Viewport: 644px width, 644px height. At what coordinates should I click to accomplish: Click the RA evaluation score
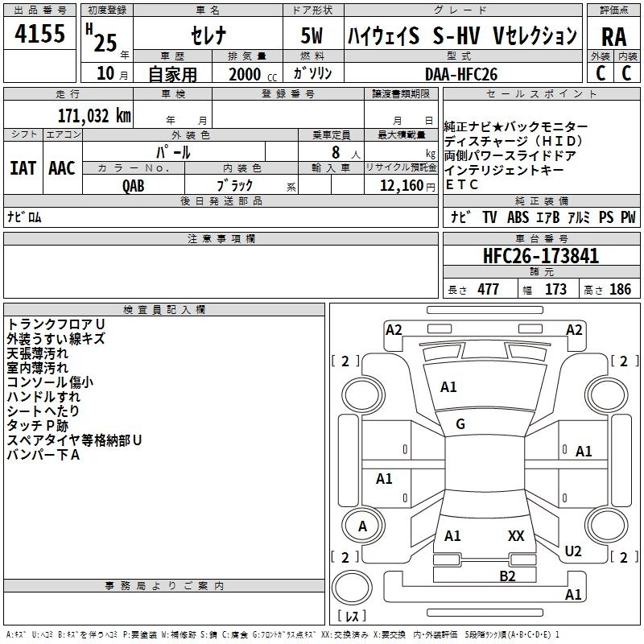(x=613, y=36)
